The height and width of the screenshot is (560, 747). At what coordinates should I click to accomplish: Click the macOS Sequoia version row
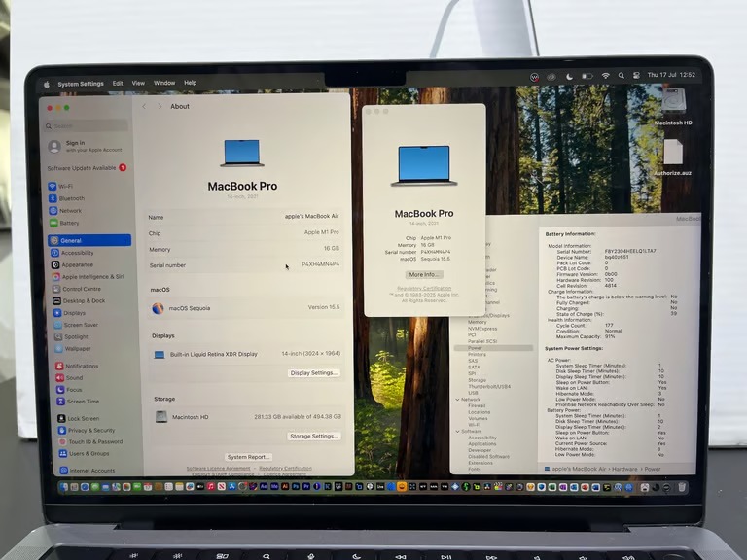[x=245, y=308]
